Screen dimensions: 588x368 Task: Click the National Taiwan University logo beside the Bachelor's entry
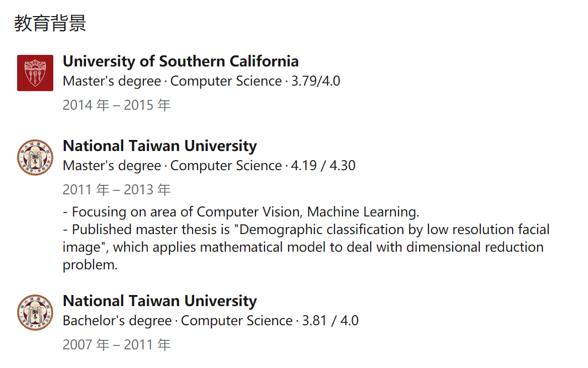tap(35, 313)
